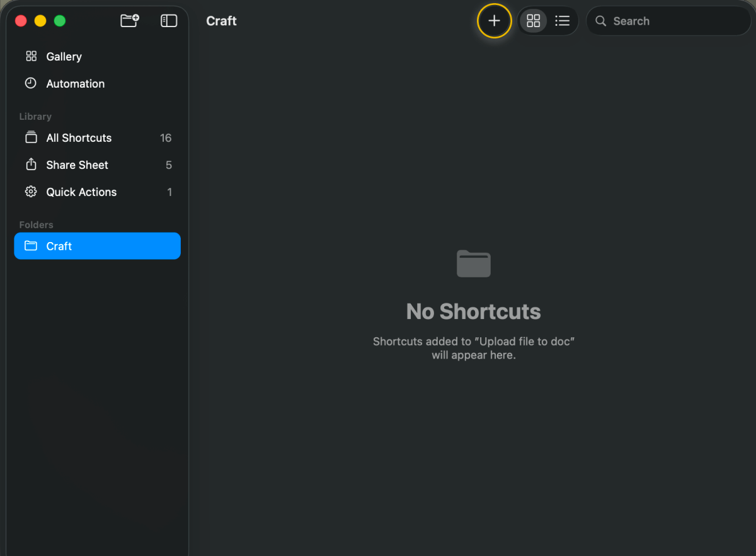Create a new shortcut with the plus button
Viewport: 756px width, 556px height.
click(x=494, y=20)
